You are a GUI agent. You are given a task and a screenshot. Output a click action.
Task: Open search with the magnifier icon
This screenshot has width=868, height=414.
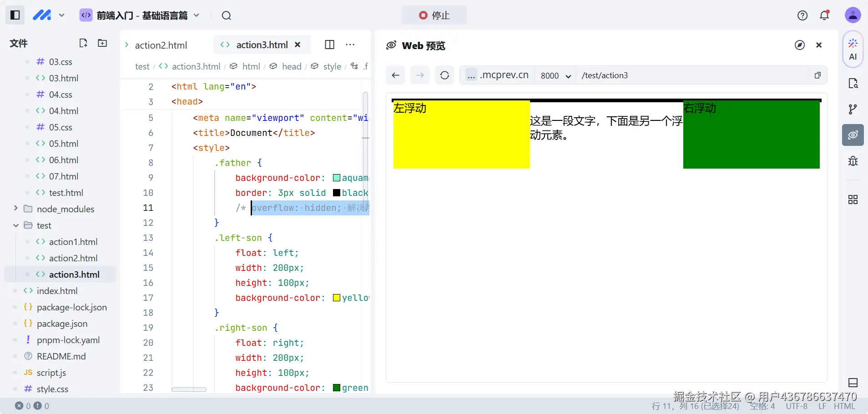[x=226, y=15]
